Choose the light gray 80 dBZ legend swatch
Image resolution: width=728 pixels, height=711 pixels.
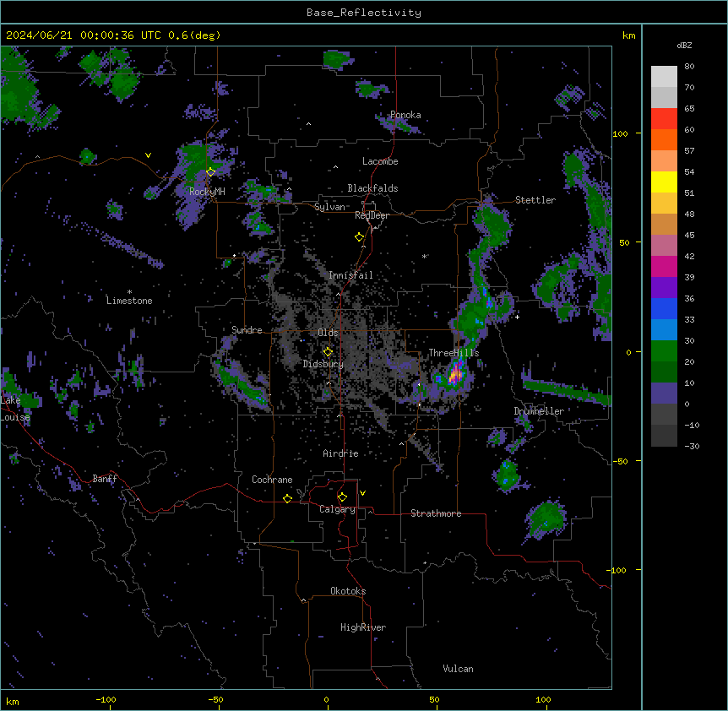pyautogui.click(x=664, y=76)
